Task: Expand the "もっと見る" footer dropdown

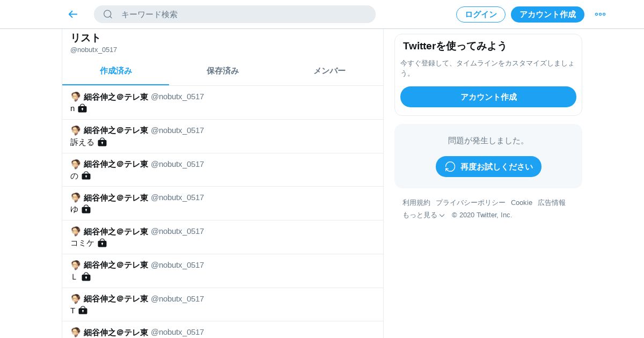Action: 424,215
